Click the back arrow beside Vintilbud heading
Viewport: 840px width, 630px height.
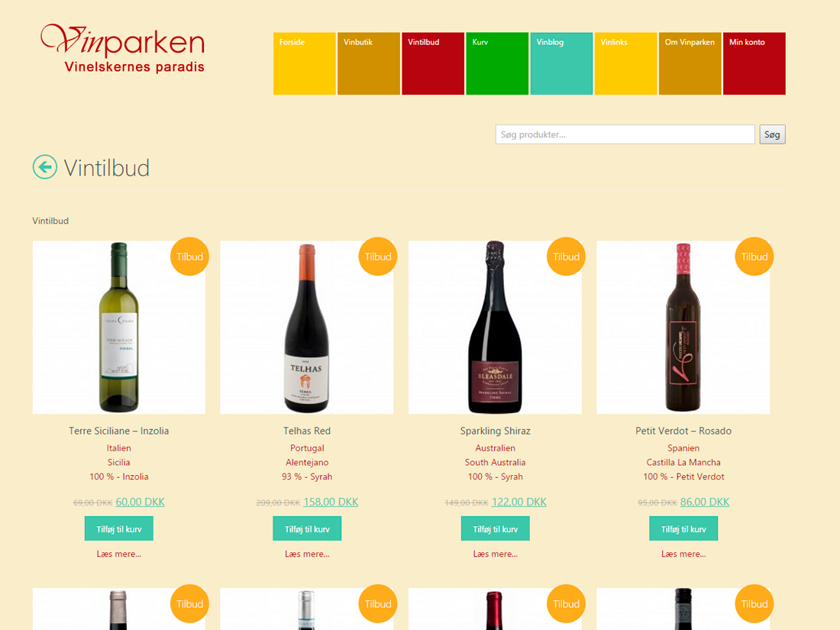[x=45, y=166]
